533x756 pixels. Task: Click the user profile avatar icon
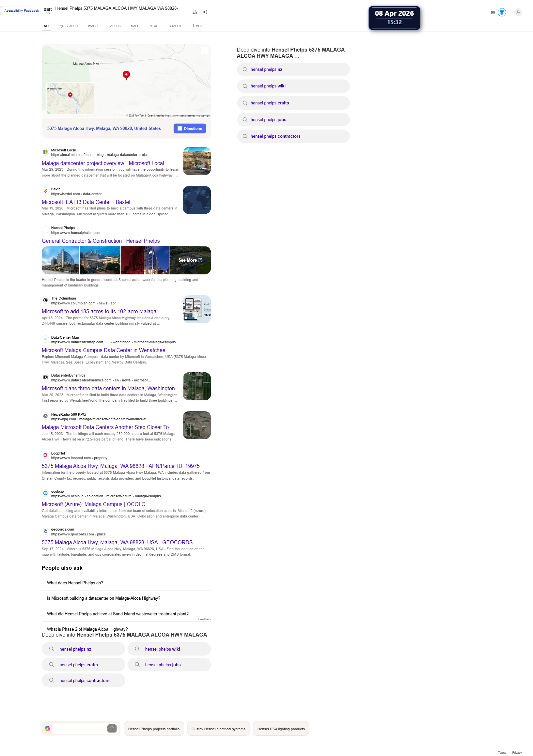pos(518,12)
